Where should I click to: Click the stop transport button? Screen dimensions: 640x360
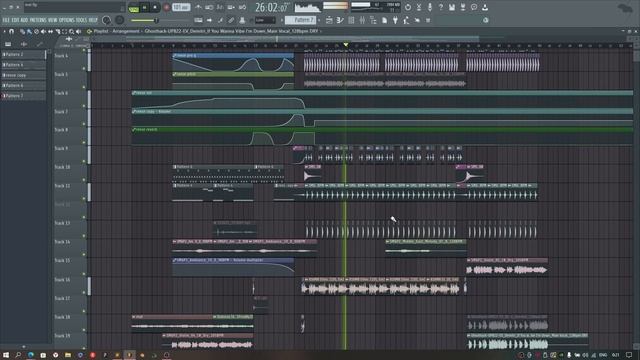(155, 7)
